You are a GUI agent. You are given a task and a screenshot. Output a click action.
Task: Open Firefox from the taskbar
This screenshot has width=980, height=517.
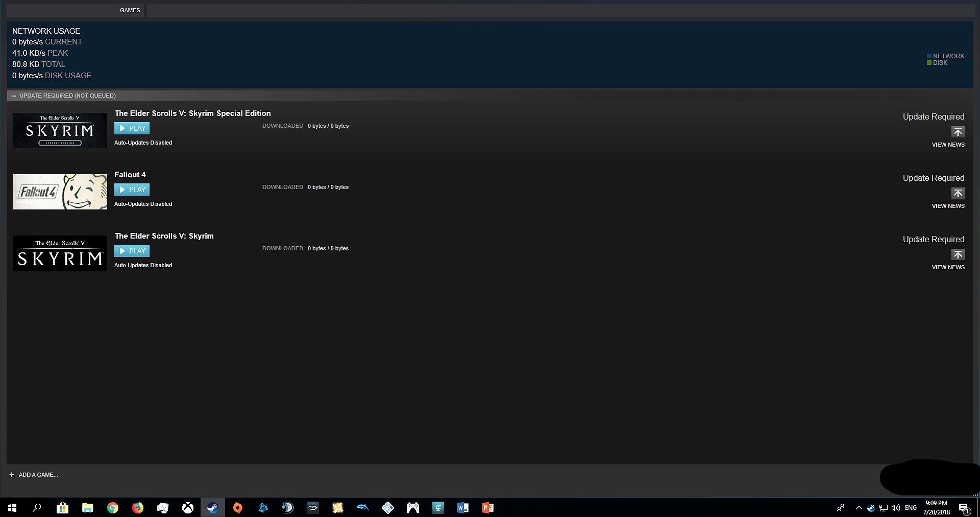point(138,508)
